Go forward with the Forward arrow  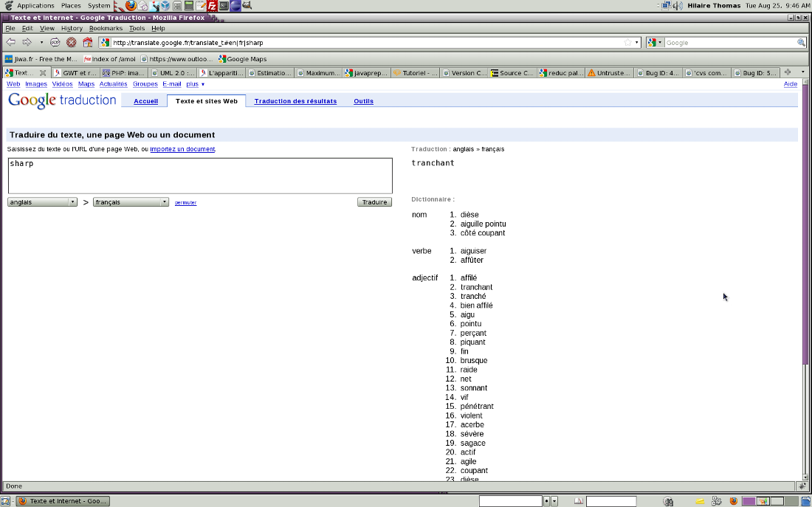(x=27, y=43)
